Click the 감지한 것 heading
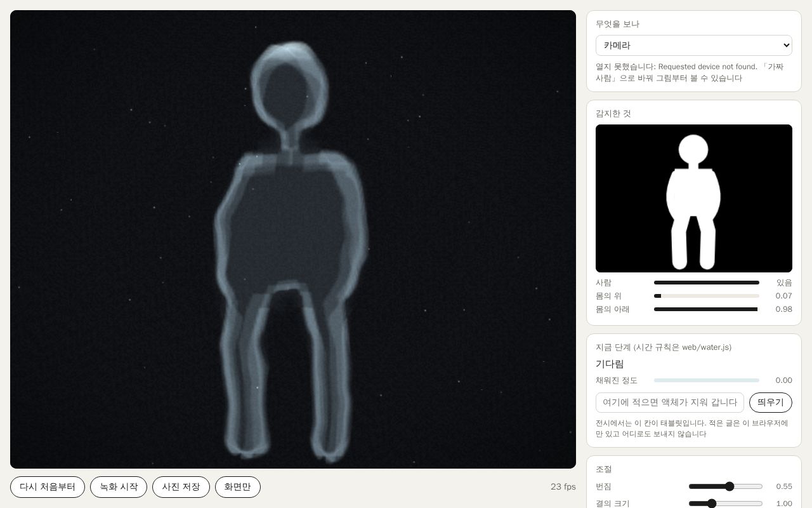Image resolution: width=812 pixels, height=508 pixels. [x=613, y=114]
